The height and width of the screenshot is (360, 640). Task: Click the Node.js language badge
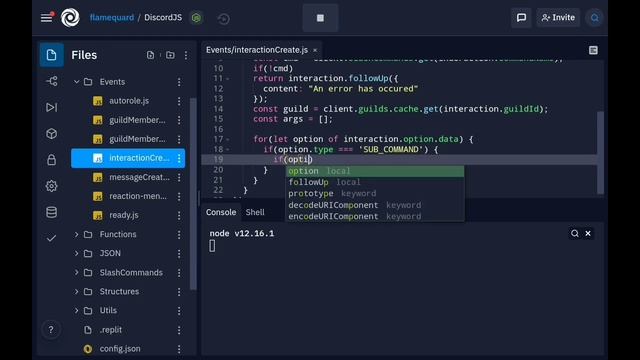pyautogui.click(x=196, y=18)
